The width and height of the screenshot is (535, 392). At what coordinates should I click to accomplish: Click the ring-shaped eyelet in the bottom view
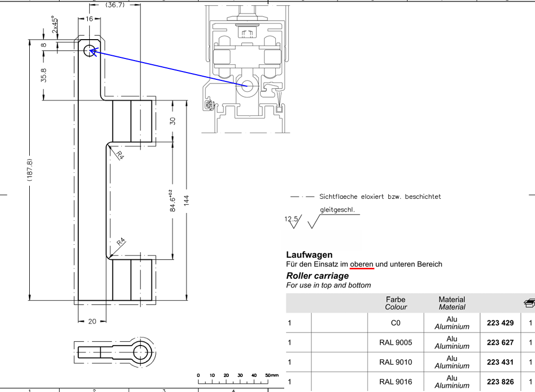(x=142, y=352)
